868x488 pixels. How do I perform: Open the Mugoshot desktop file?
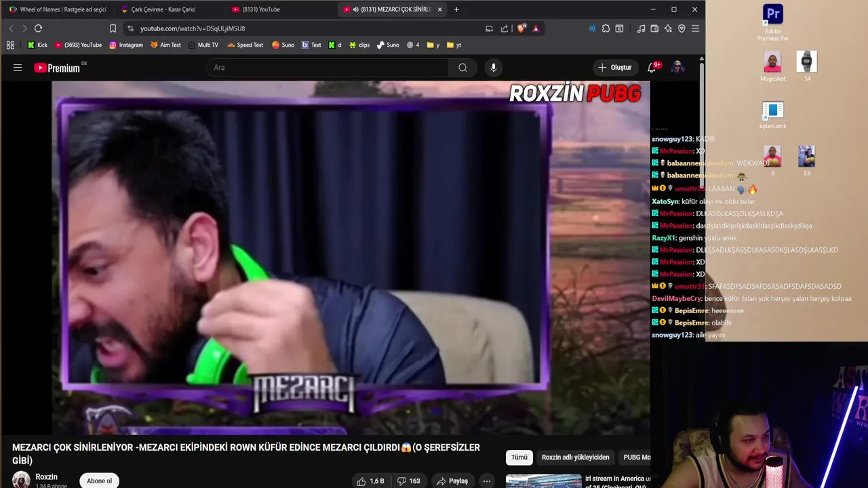[x=772, y=66]
